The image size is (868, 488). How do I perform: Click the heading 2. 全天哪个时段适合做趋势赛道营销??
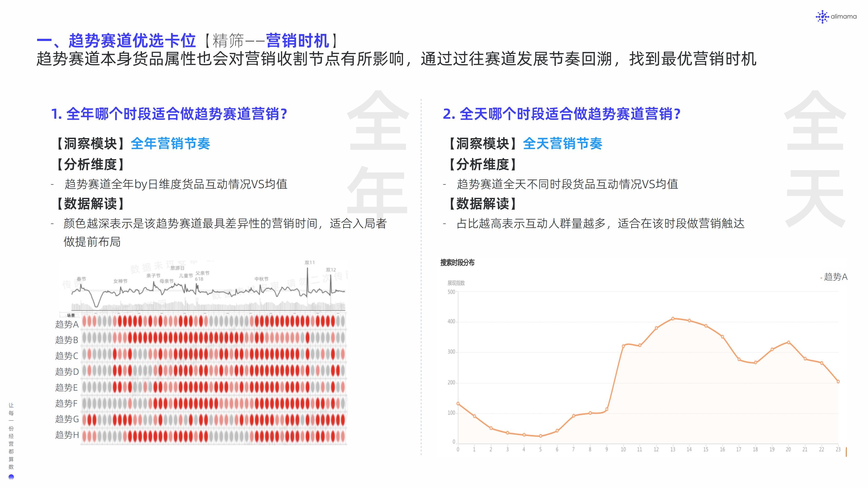[561, 114]
